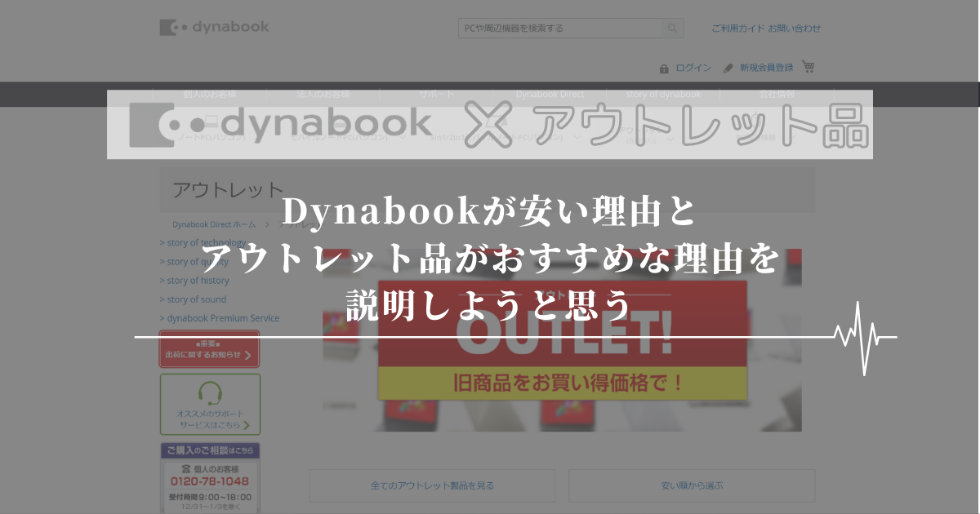Go to Dynabook Direct ホーム breadcrumb
980x514 pixels.
click(x=214, y=224)
